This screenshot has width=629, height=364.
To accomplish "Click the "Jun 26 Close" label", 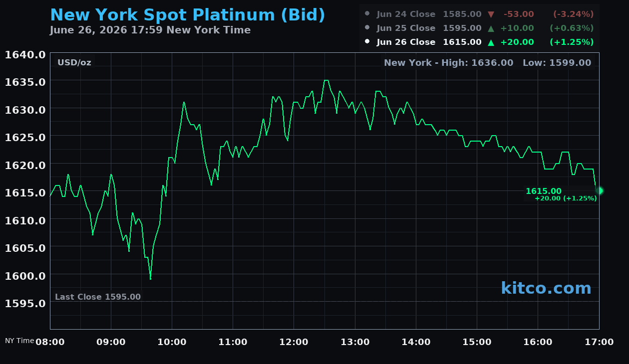I will tap(406, 42).
